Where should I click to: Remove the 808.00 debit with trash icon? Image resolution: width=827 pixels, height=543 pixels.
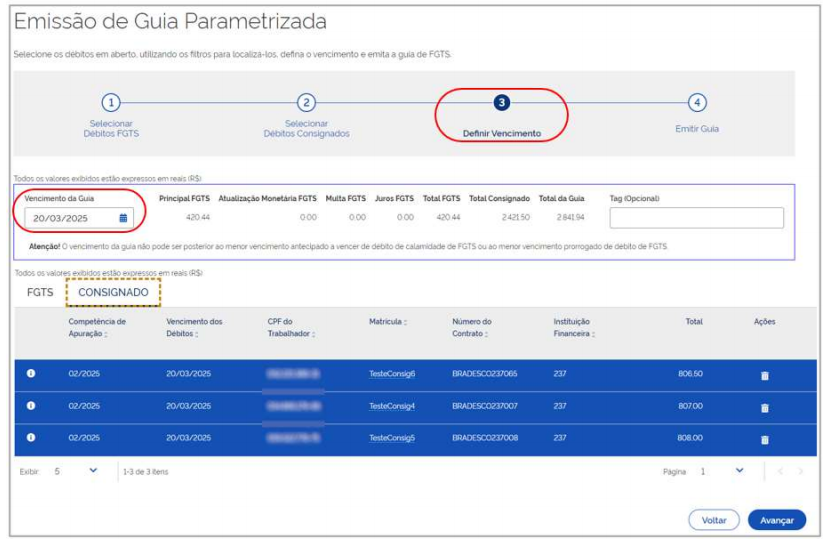click(x=765, y=439)
